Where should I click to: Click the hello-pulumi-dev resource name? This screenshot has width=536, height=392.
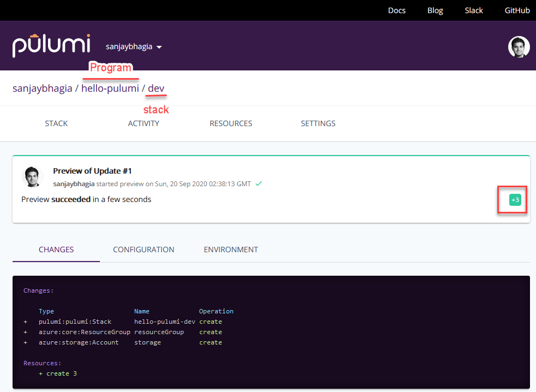click(165, 322)
